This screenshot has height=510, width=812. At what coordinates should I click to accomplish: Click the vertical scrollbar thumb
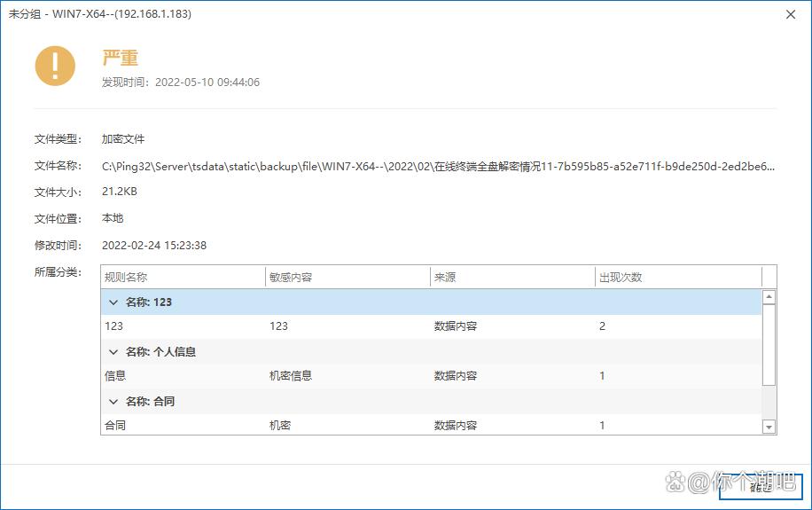tap(769, 345)
